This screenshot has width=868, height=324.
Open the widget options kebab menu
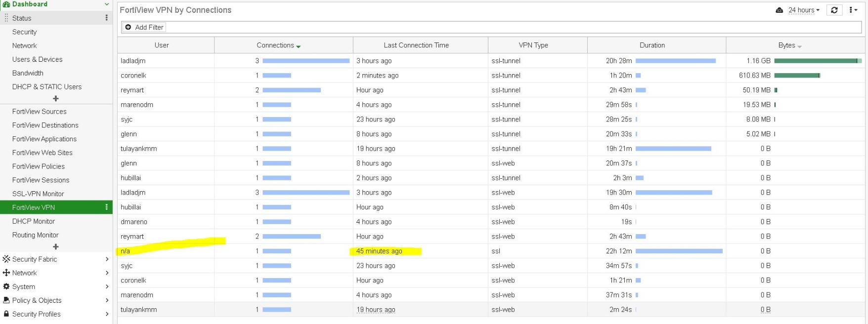(x=852, y=10)
